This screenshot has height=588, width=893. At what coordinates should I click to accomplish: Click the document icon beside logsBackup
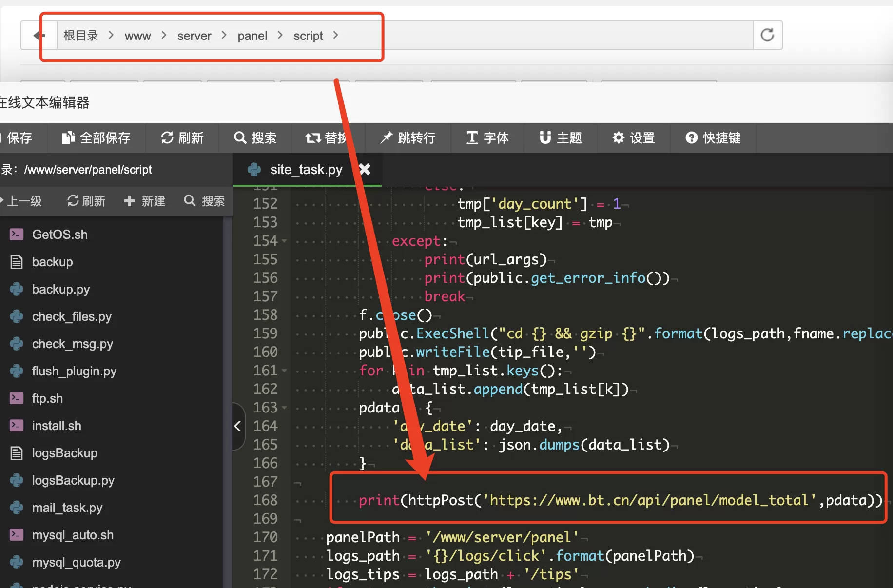coord(17,453)
